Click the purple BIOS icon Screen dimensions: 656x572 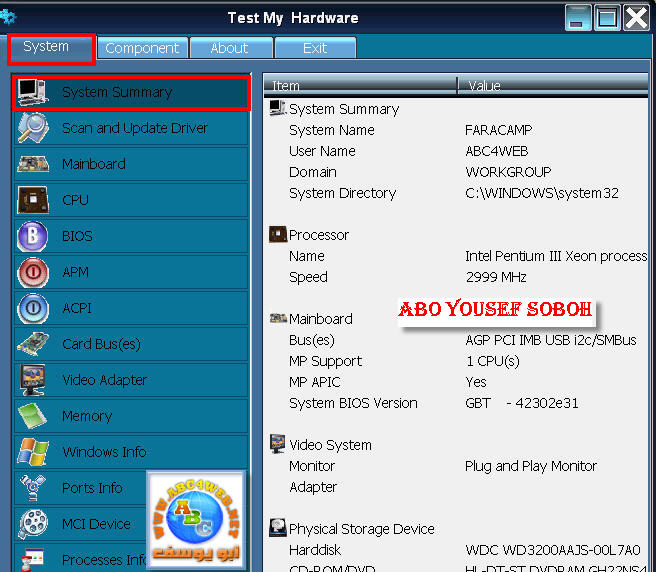coord(33,236)
